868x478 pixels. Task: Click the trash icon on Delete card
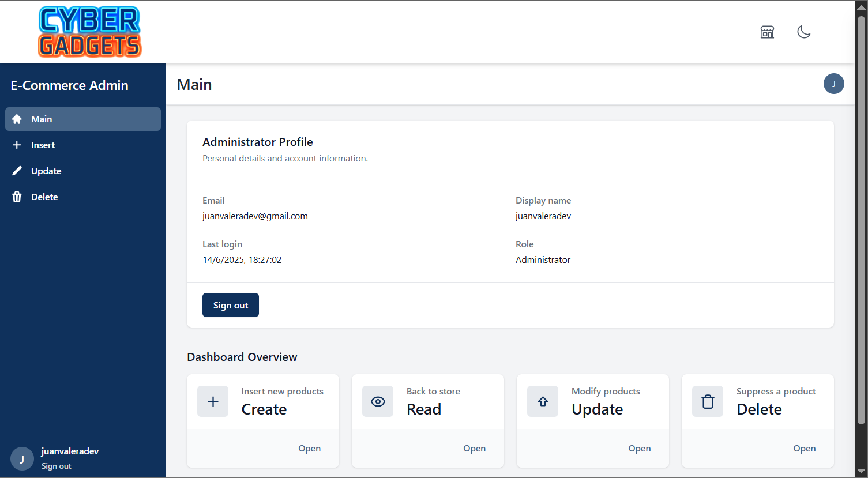pos(708,401)
